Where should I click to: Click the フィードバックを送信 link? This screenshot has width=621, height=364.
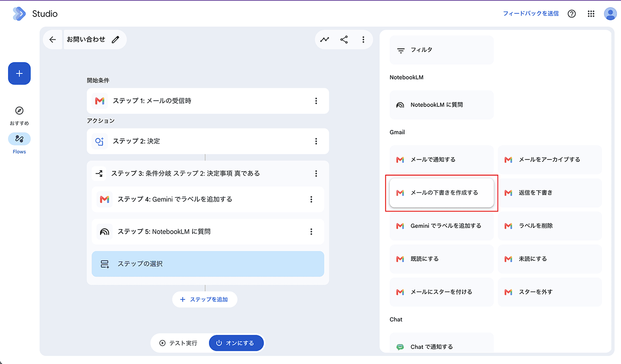531,14
